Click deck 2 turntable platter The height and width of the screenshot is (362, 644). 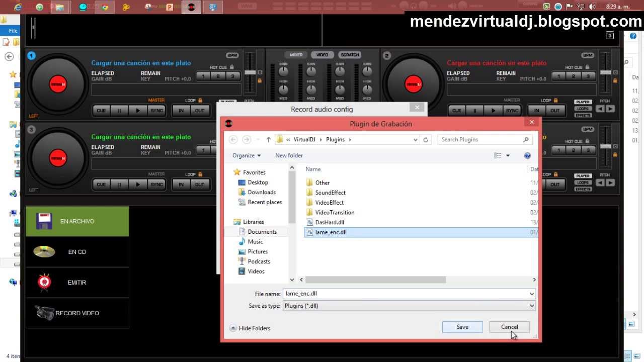coord(414,84)
